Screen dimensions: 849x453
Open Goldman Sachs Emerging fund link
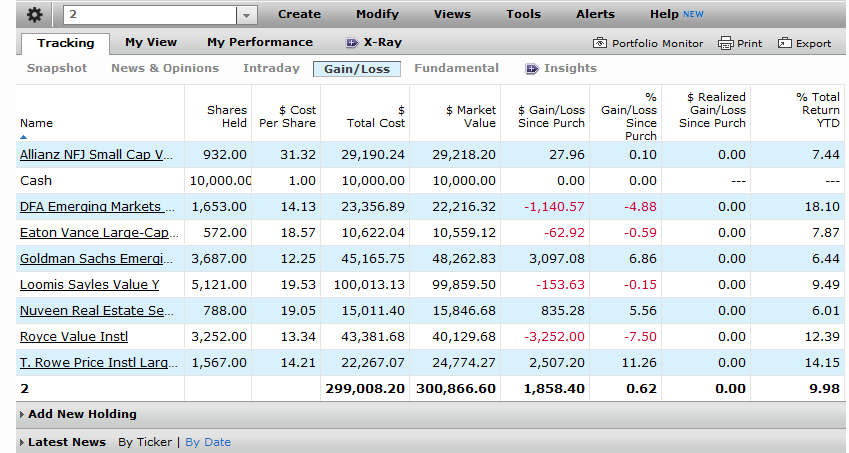[x=96, y=259]
